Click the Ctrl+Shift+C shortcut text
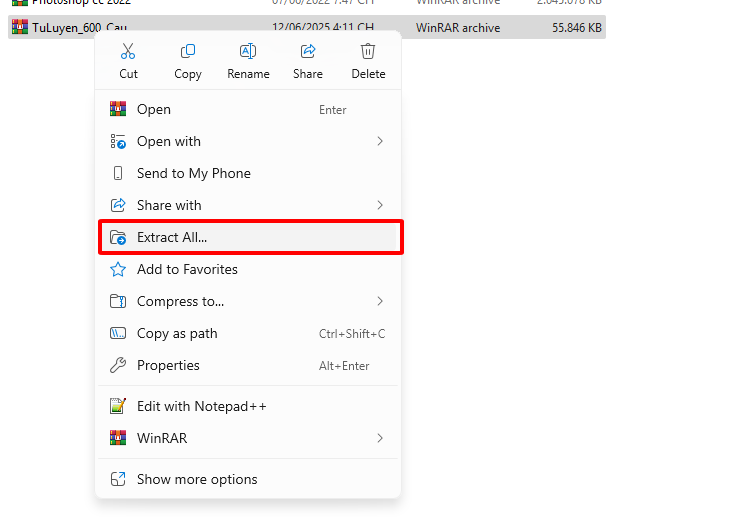The width and height of the screenshot is (752, 532). (352, 334)
